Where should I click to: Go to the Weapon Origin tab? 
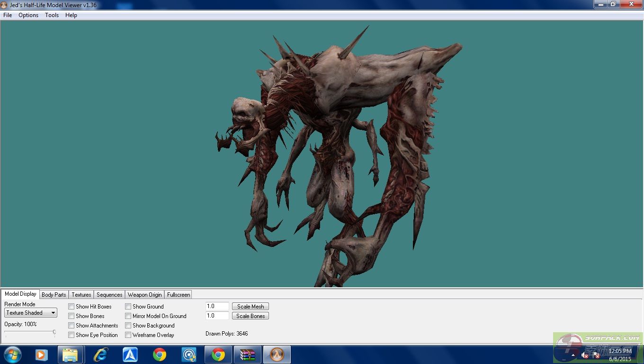point(145,295)
